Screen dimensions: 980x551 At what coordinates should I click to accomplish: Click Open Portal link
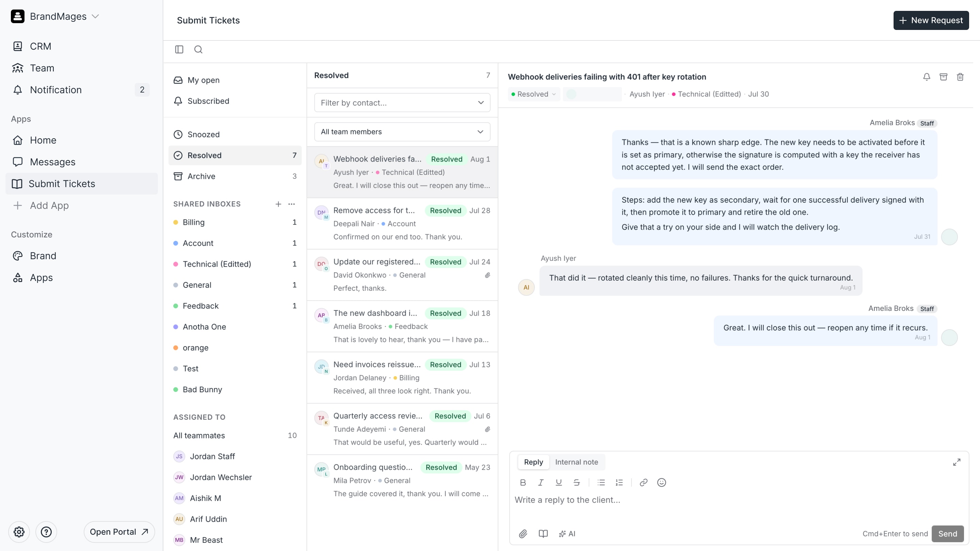[119, 532]
